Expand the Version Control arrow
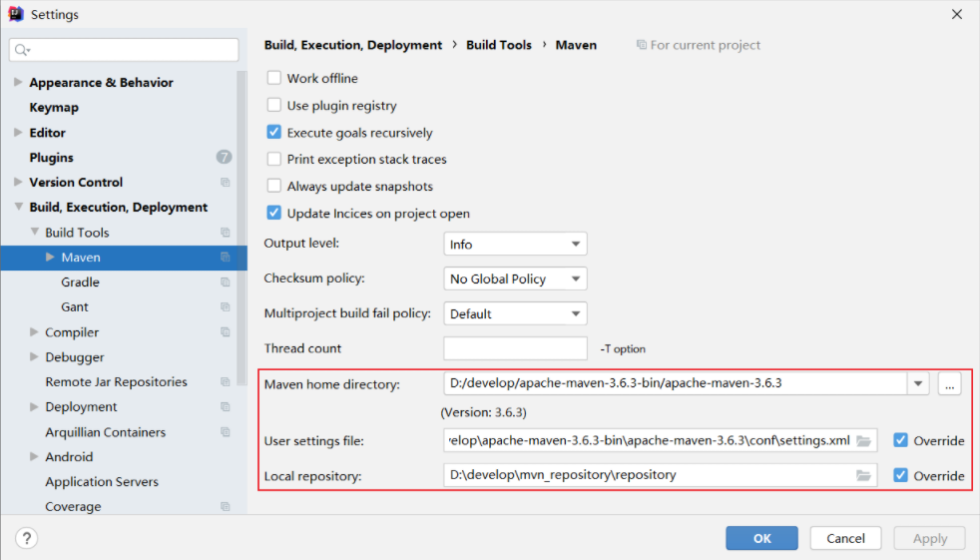The width and height of the screenshot is (980, 560). click(x=18, y=182)
